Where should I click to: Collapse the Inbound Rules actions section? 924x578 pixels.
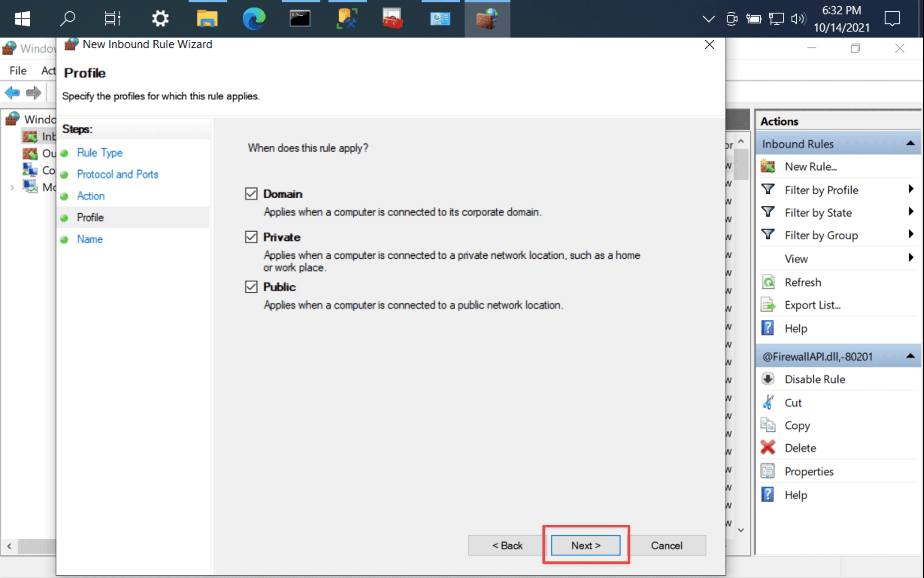point(910,144)
